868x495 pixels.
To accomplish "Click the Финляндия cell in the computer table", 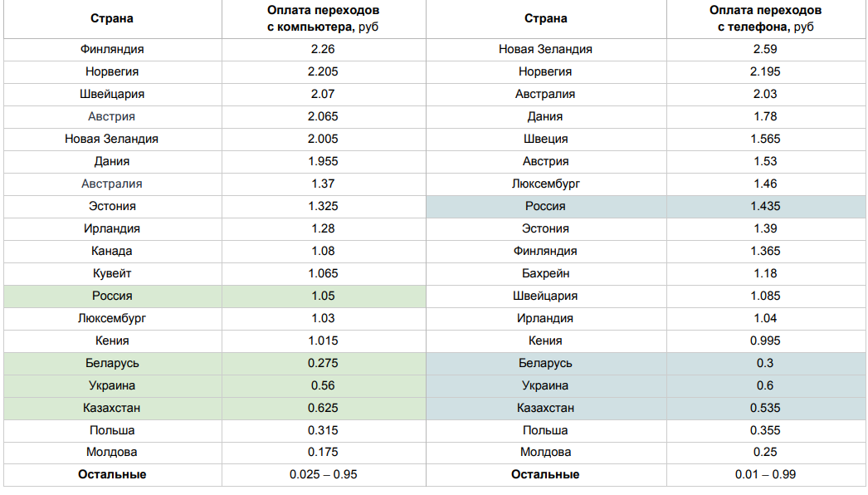I will coord(112,49).
